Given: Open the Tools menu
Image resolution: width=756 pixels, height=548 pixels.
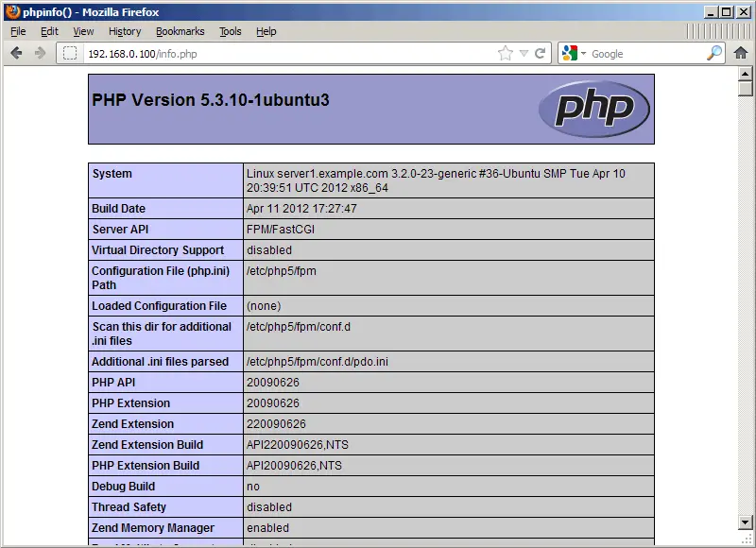Looking at the screenshot, I should (230, 31).
